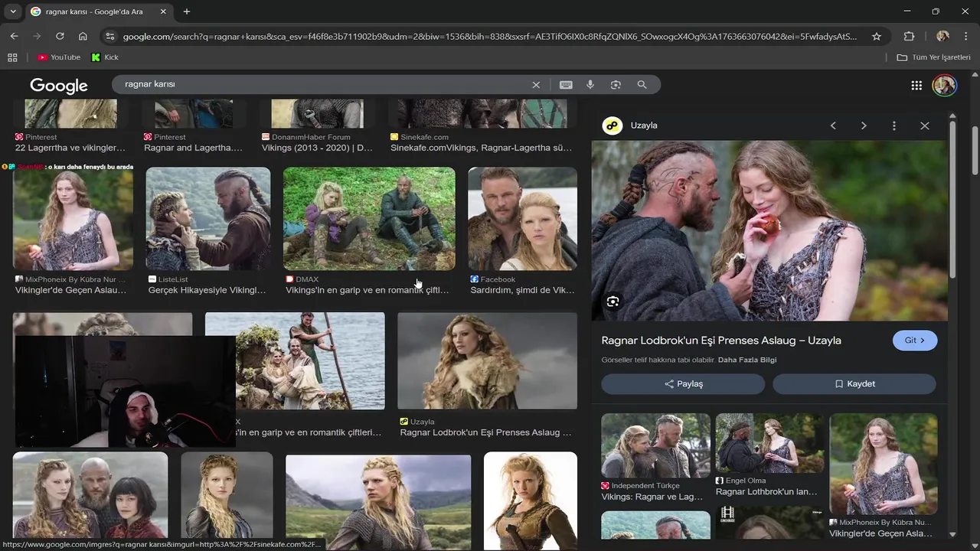The image size is (980, 551).
Task: Go back with the browser back arrow
Action: pyautogui.click(x=14, y=36)
